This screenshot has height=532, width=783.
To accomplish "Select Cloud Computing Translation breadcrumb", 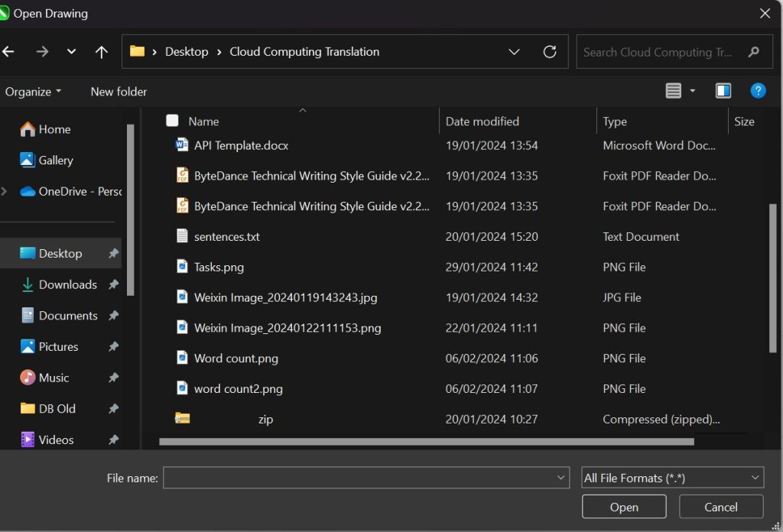I will tap(304, 51).
